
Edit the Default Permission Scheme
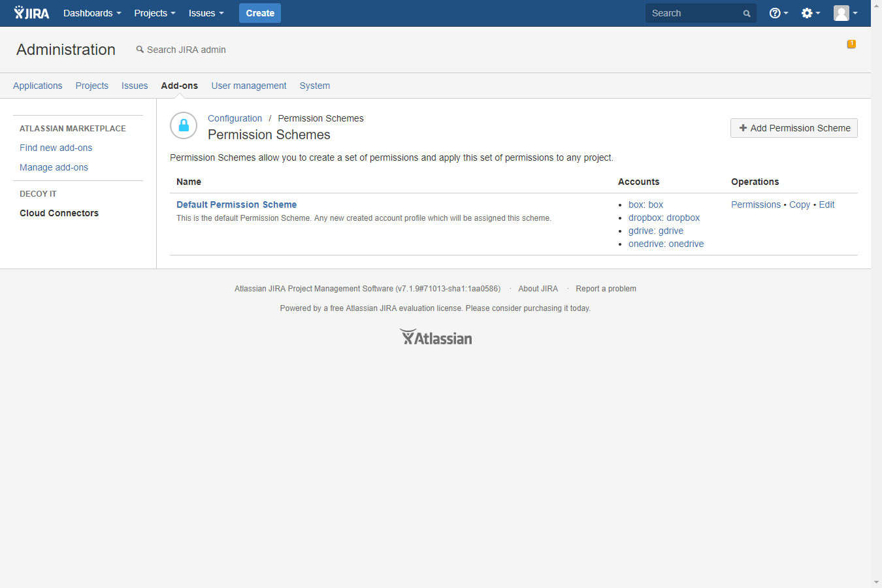coord(827,204)
